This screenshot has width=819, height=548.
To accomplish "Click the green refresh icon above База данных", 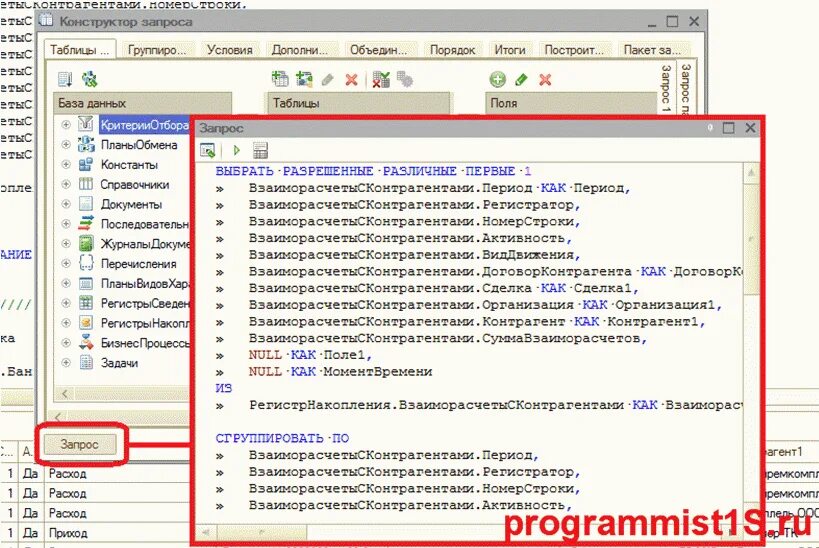I will [x=89, y=79].
